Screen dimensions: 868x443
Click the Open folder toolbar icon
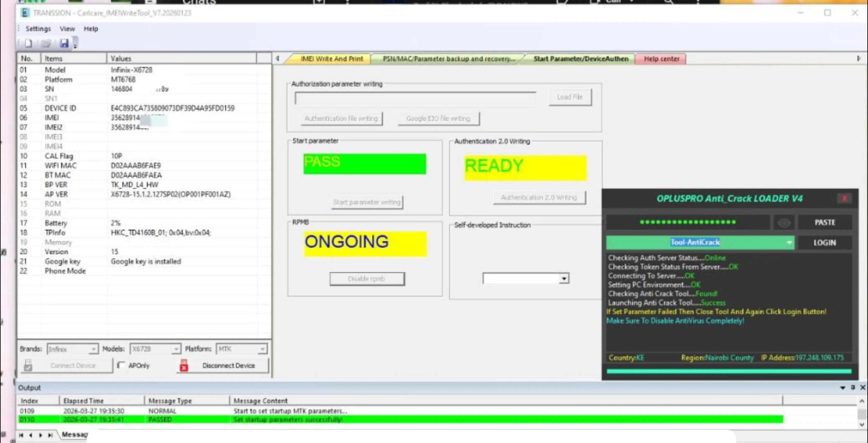point(46,43)
